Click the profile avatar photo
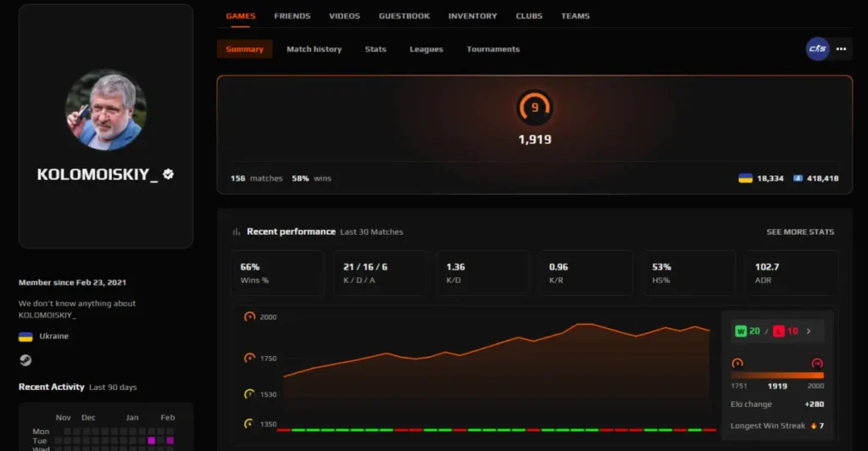Viewport: 868px width, 451px height. tap(106, 110)
